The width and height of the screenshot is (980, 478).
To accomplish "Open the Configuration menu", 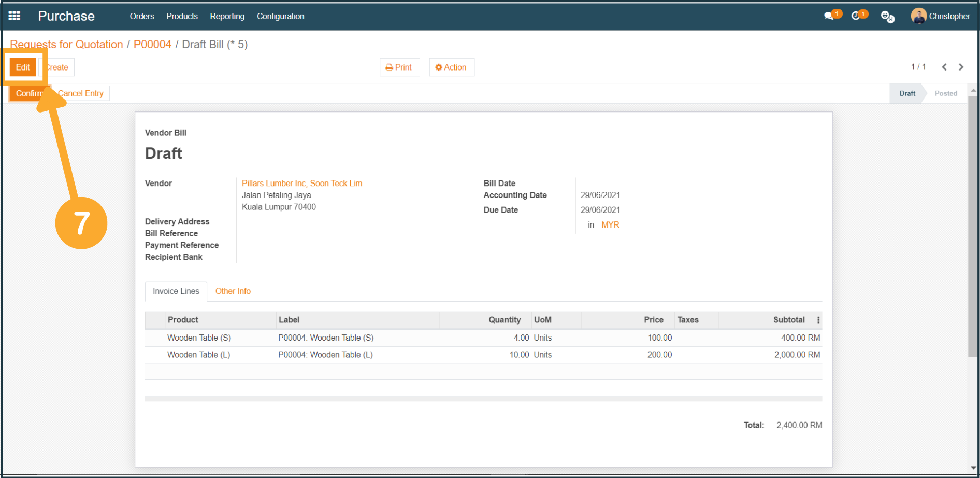I will [280, 16].
